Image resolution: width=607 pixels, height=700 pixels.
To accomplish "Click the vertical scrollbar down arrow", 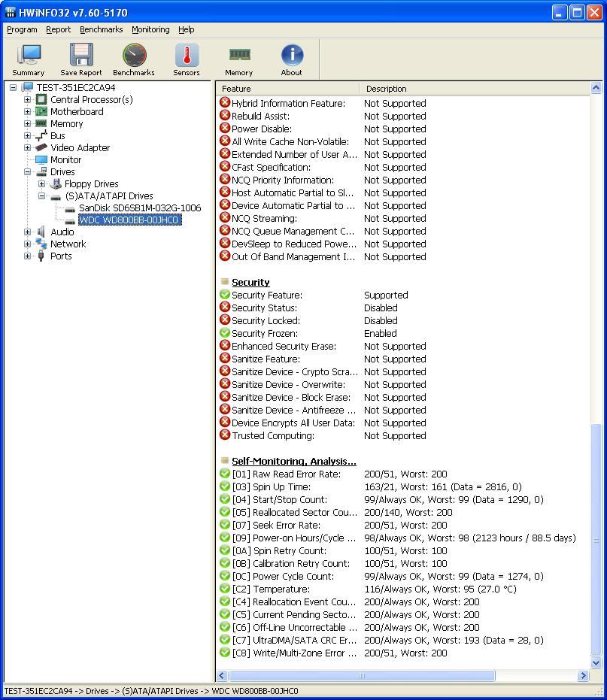I will click(596, 663).
